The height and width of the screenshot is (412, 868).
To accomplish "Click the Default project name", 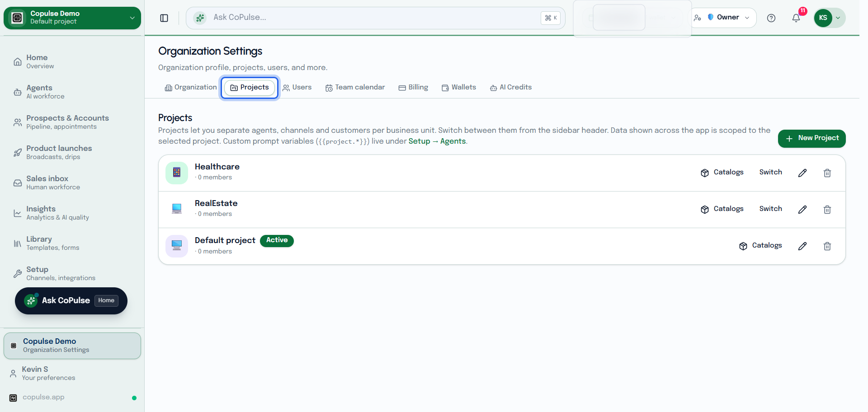I will [x=225, y=241].
